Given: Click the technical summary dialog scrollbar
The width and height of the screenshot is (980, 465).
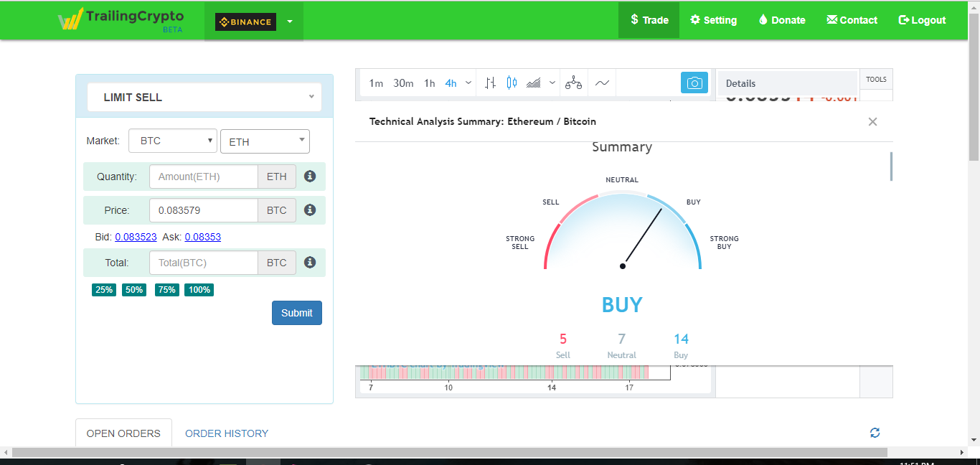Looking at the screenshot, I should [x=891, y=166].
